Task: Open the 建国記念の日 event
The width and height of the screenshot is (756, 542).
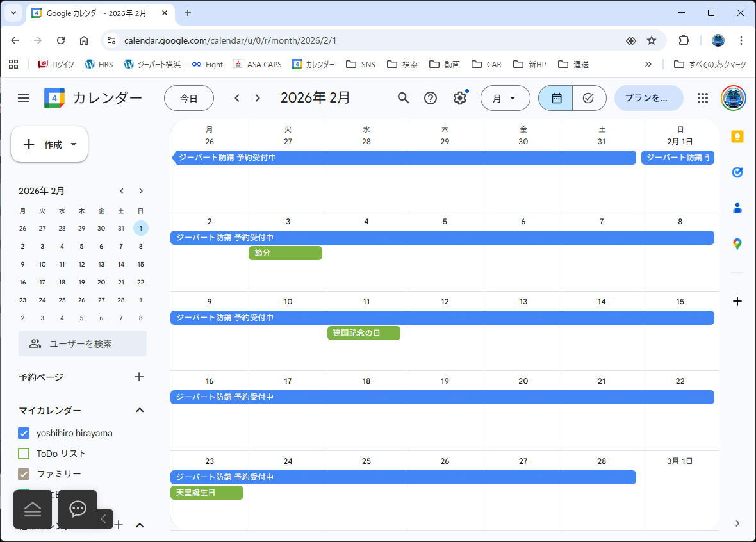Action: coord(363,333)
